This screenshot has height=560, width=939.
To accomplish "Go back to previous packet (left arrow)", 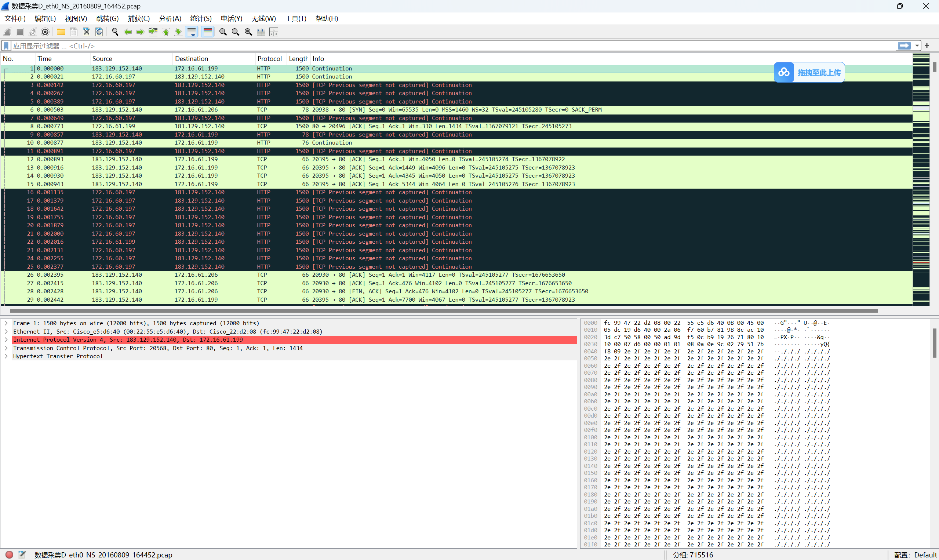I will click(x=128, y=32).
